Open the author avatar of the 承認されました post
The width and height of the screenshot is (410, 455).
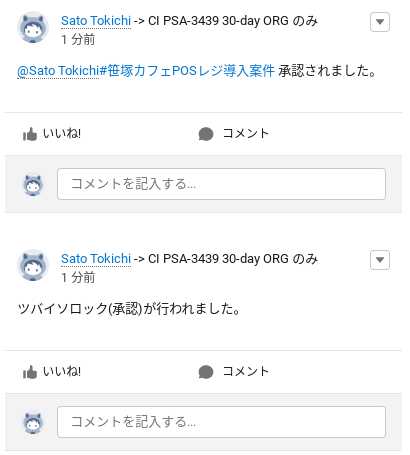[33, 27]
